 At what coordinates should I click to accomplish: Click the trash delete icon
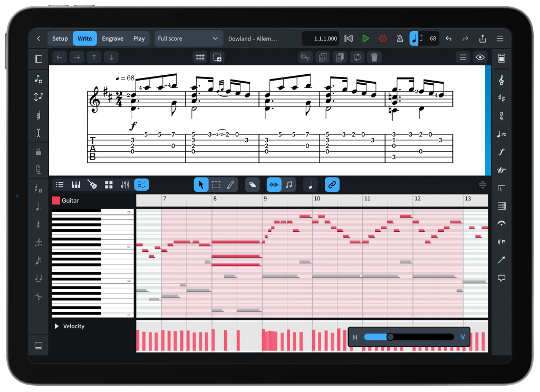[x=374, y=57]
